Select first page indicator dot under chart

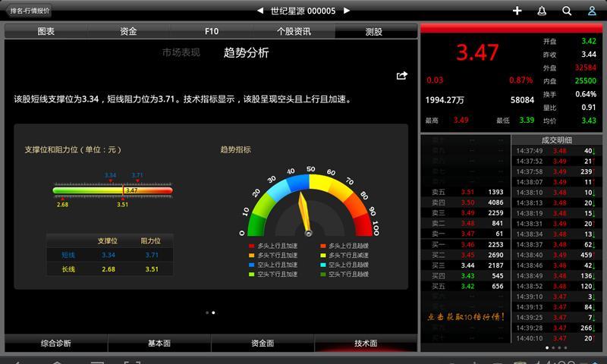coord(207,312)
